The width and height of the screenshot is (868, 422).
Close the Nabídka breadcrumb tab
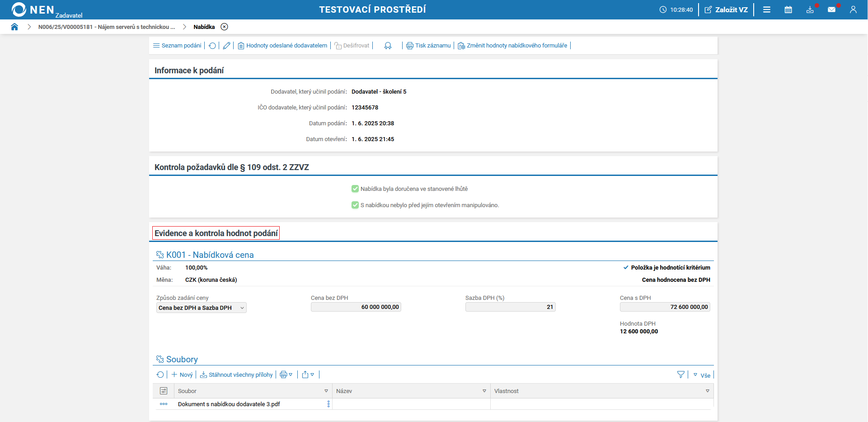pos(224,27)
